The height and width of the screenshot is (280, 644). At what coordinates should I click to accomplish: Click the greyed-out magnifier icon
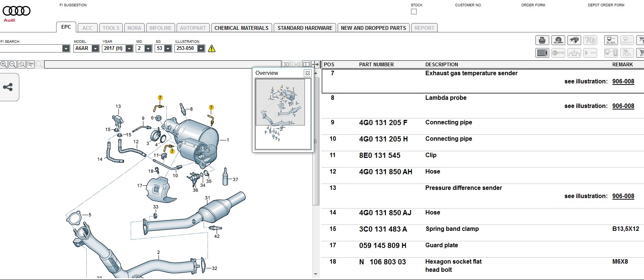[39, 64]
